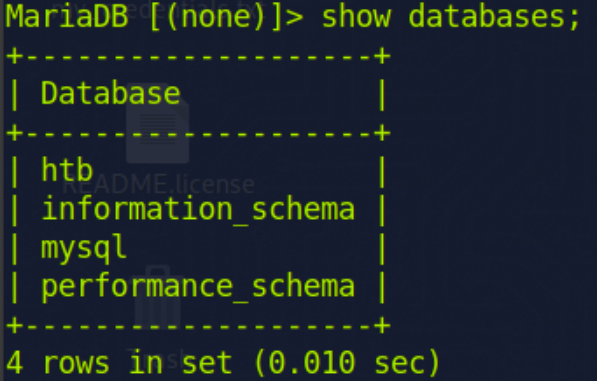Image resolution: width=597 pixels, height=381 pixels.
Task: Click the word 'show' in the command
Action: coord(356,16)
